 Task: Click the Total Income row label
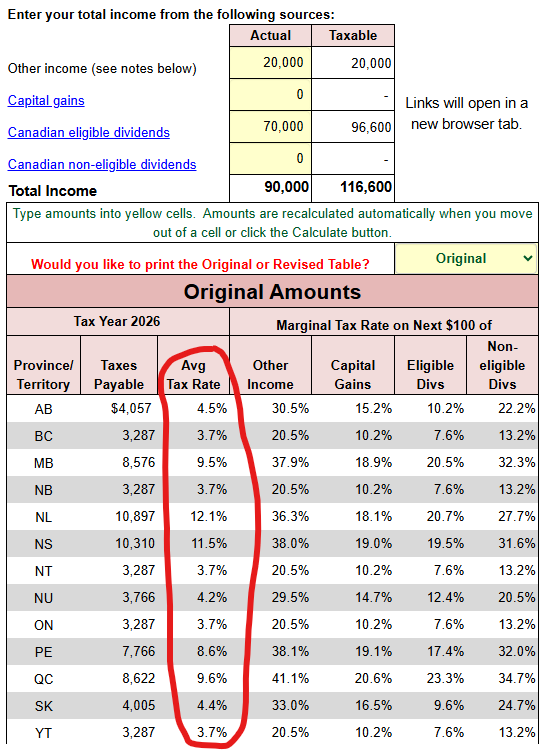click(53, 191)
